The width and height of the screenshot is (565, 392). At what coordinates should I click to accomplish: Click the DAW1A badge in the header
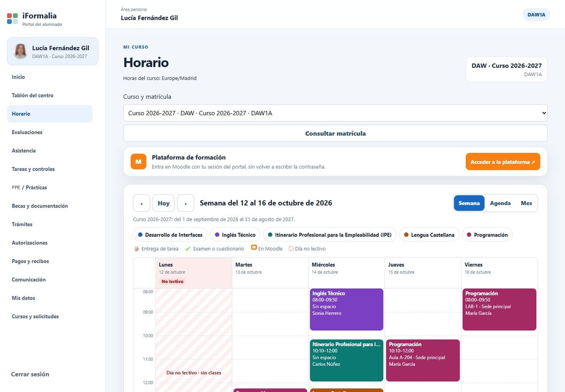tap(536, 15)
